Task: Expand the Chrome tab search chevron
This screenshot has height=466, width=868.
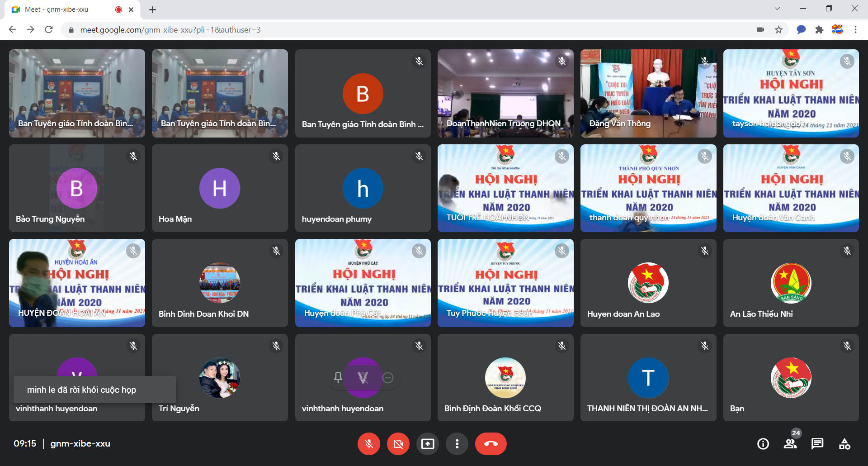Action: click(777, 9)
